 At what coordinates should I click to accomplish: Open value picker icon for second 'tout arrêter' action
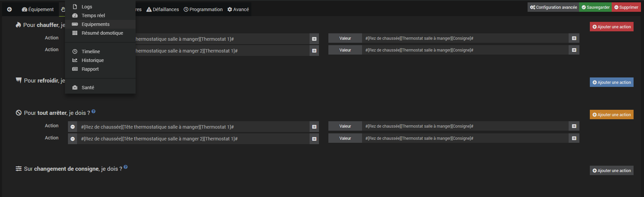tap(574, 138)
